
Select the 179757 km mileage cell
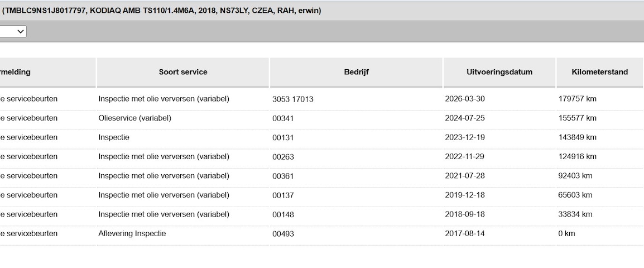click(577, 99)
